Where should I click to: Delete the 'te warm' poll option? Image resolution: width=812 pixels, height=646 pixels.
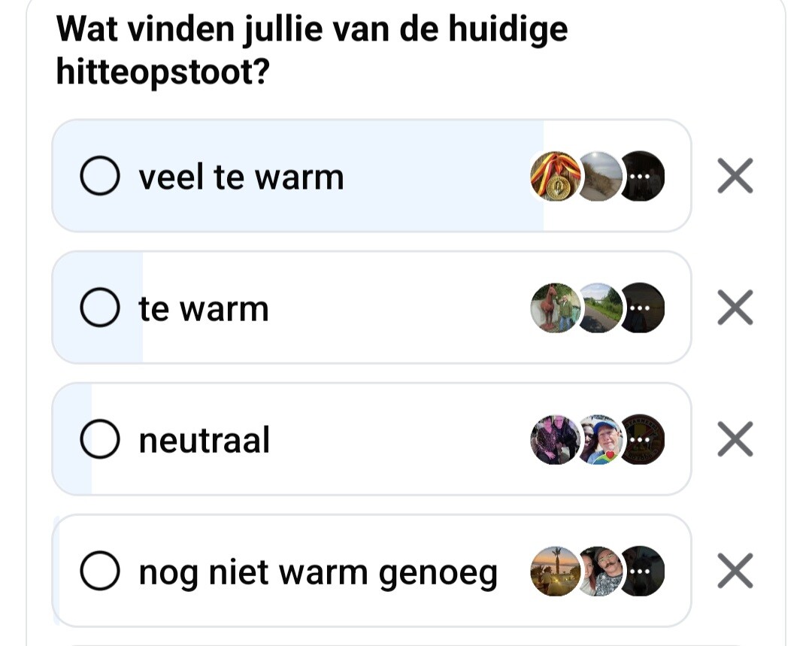[735, 308]
